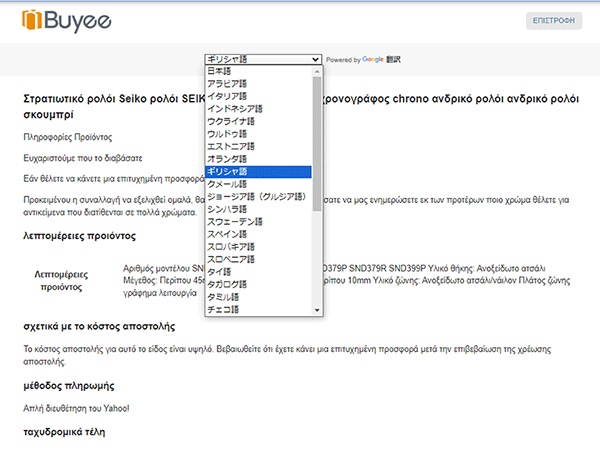The width and height of the screenshot is (600, 453).
Task: Select イタリア語 from language list
Action: coord(258,96)
